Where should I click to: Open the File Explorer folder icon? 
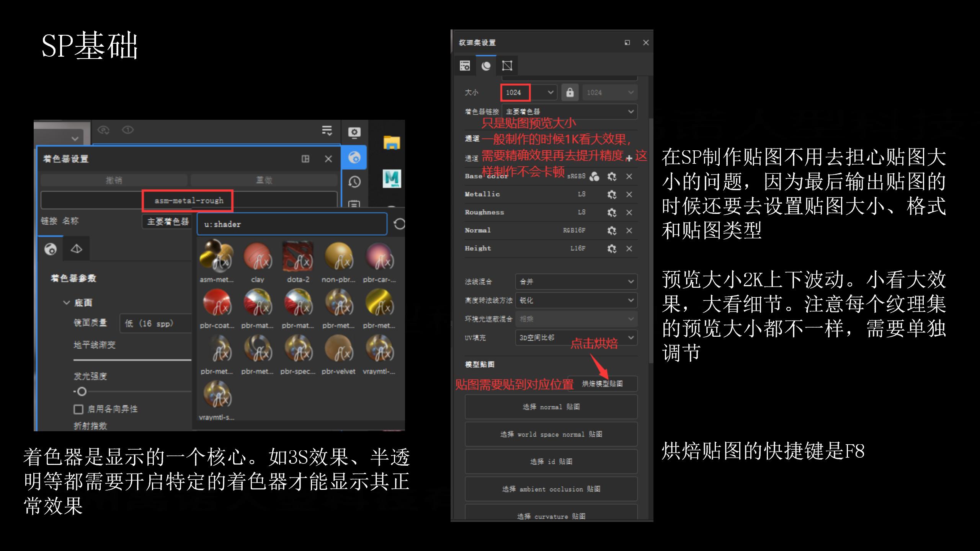pyautogui.click(x=392, y=142)
